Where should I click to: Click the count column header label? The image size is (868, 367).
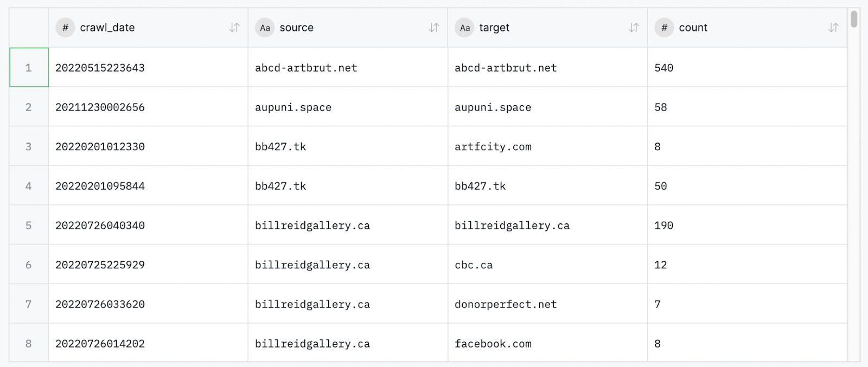[693, 28]
